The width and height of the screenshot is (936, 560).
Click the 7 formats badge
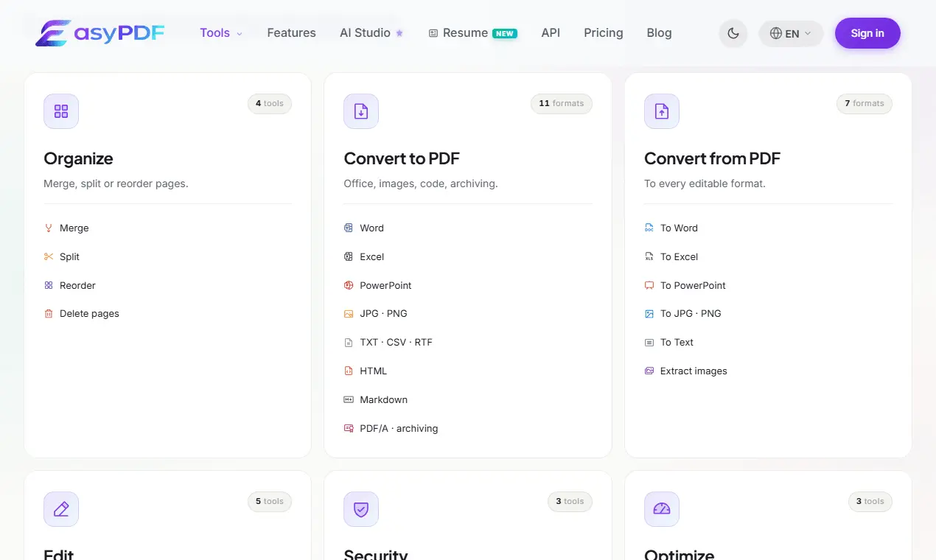point(865,104)
